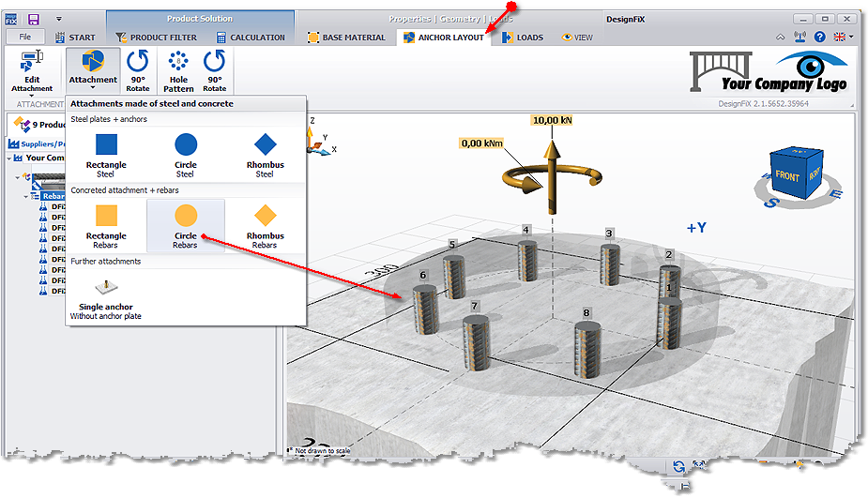Open Help via the question mark icon
The width and height of the screenshot is (868, 498).
pyautogui.click(x=819, y=37)
